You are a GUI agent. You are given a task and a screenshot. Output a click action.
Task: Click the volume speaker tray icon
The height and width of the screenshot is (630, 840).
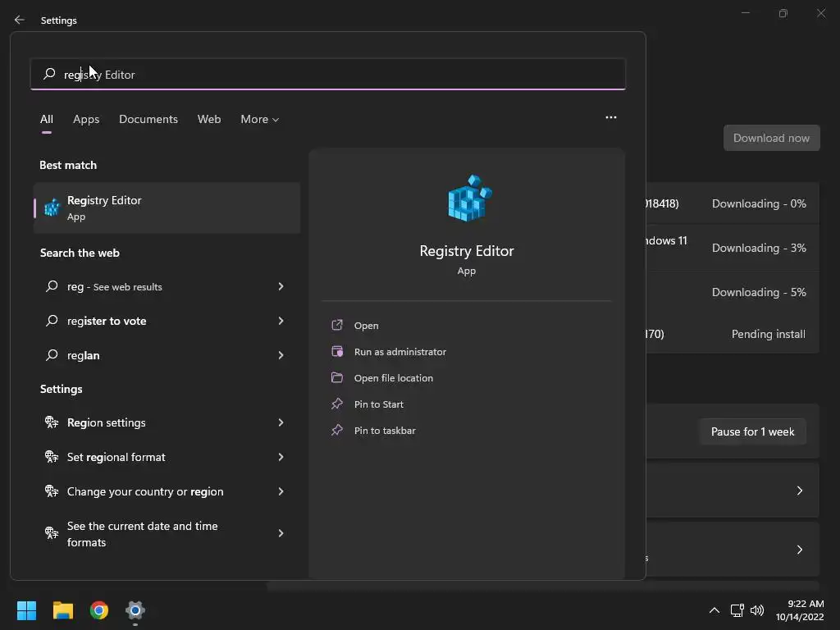pyautogui.click(x=757, y=610)
